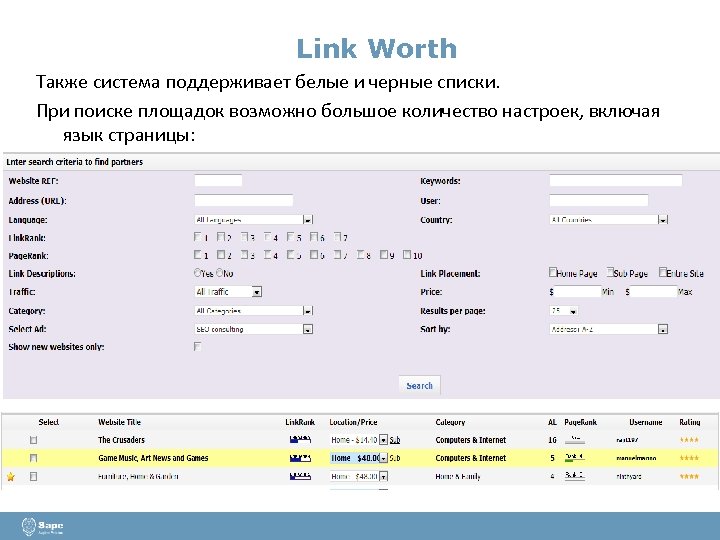Click rating stars in Game Music row
Viewport: 720px width, 540px height.
[x=689, y=458]
